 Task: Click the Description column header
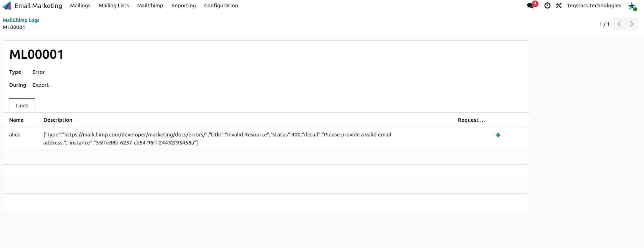click(x=58, y=120)
